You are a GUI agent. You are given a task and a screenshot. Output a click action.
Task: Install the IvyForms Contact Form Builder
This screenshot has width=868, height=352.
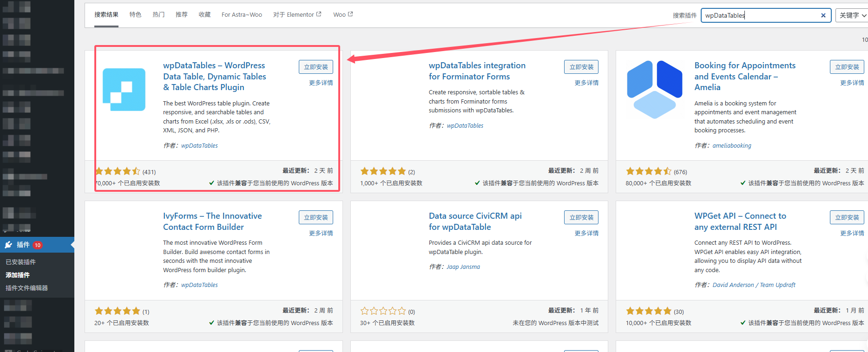tap(316, 217)
